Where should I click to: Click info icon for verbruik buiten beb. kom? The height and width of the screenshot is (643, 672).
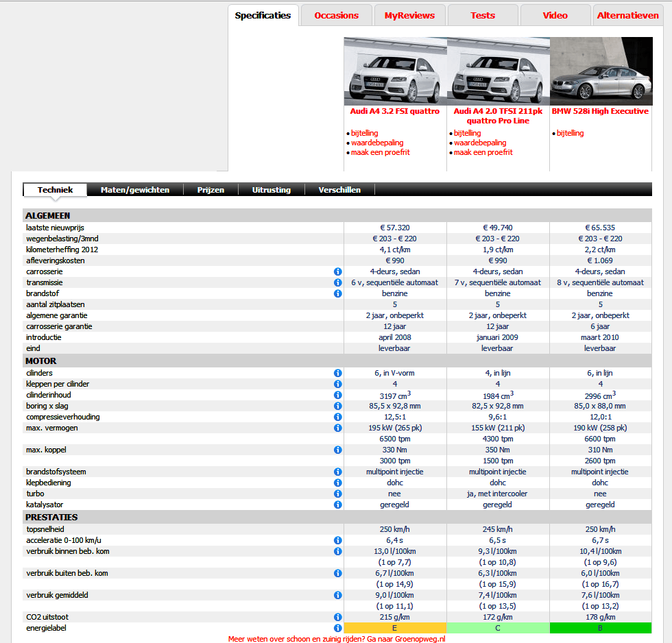(x=337, y=573)
